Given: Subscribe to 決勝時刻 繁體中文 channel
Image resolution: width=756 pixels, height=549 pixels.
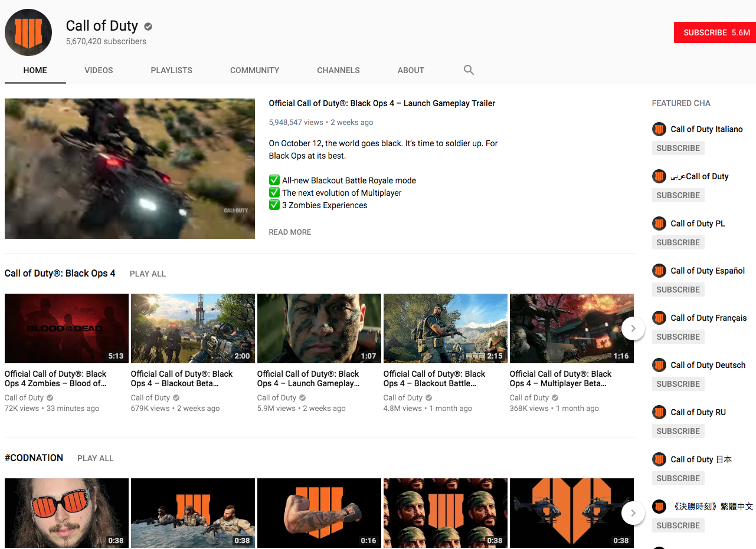Looking at the screenshot, I should pyautogui.click(x=678, y=525).
